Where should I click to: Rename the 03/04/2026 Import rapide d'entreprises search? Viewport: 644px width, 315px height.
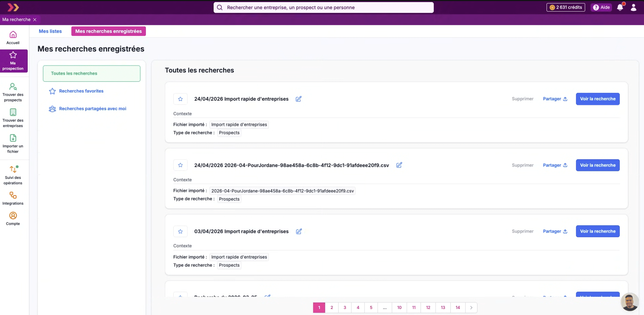[299, 232]
